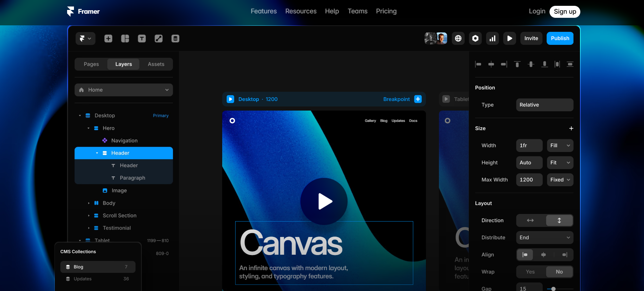Collapse the Desktop layer tree
The image size is (644, 291).
point(80,116)
